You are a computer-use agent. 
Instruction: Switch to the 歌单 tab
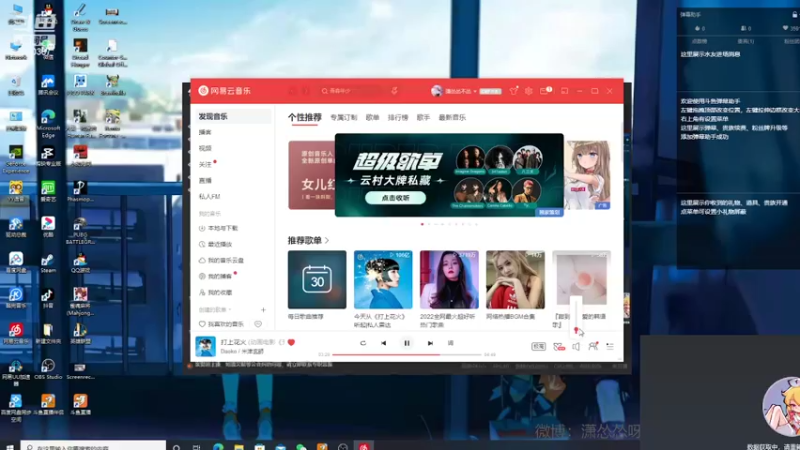[372, 117]
